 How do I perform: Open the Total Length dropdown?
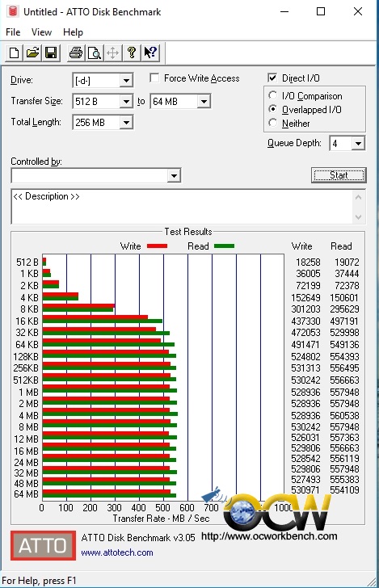pyautogui.click(x=126, y=122)
